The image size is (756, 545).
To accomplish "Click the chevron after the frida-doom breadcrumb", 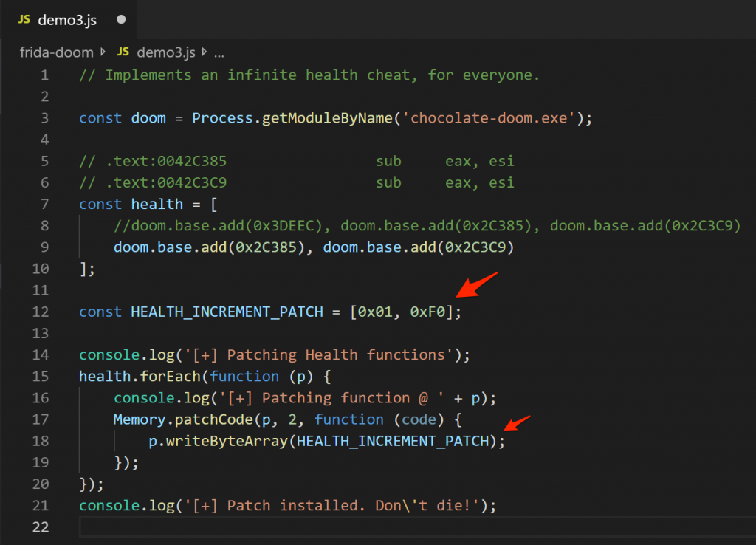I will point(103,52).
